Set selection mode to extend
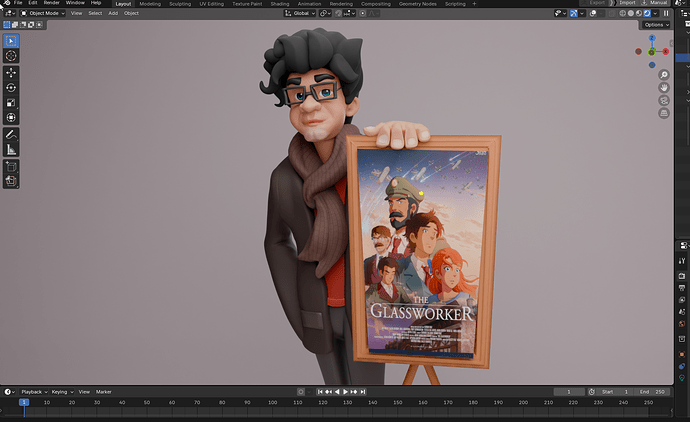Viewport: 690px width, 422px height. tap(15, 25)
